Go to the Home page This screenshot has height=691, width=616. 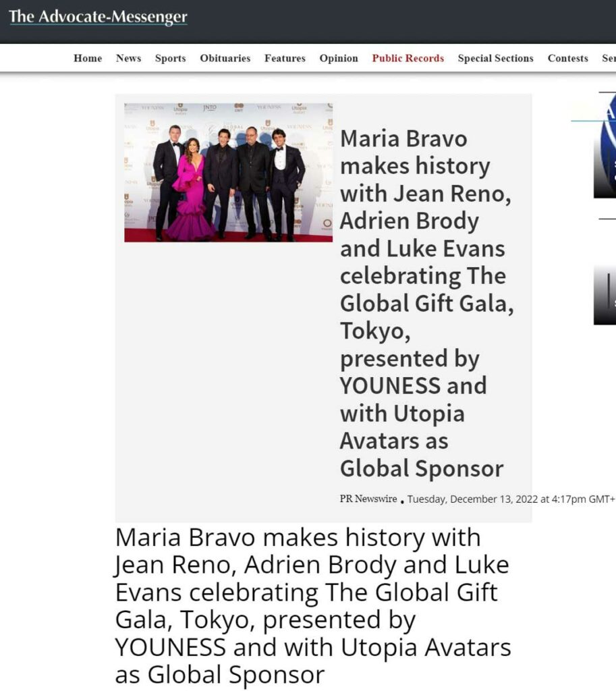(x=88, y=59)
